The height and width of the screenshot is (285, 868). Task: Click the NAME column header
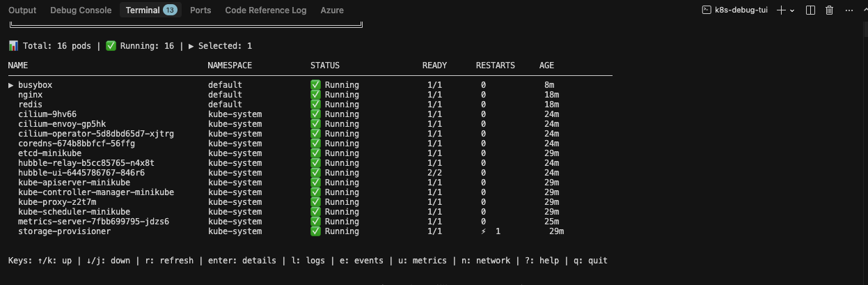click(x=18, y=66)
